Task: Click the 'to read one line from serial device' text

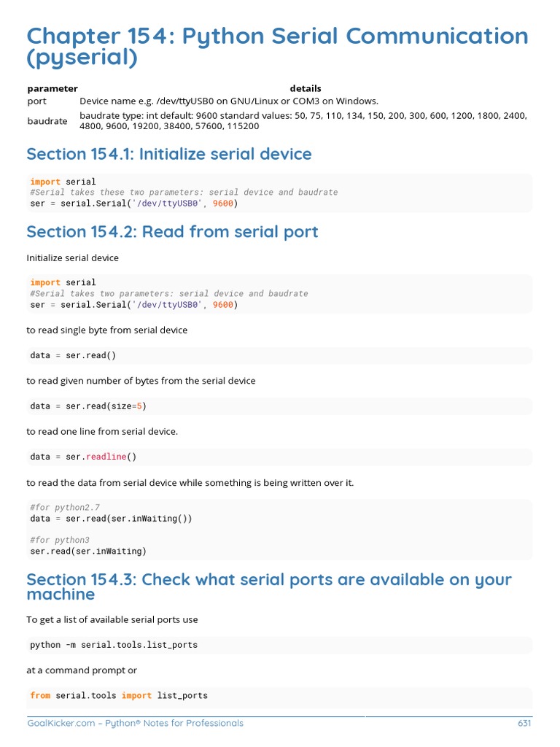Action: (x=102, y=432)
